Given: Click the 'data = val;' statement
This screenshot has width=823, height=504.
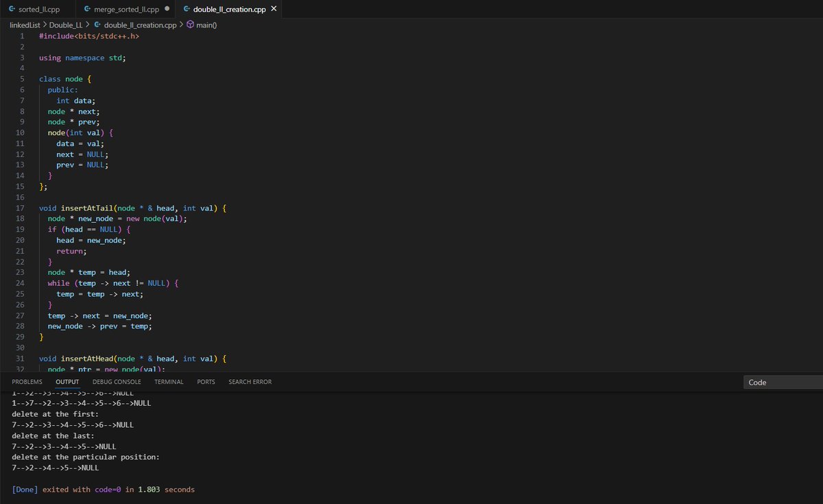Looking at the screenshot, I should point(80,143).
